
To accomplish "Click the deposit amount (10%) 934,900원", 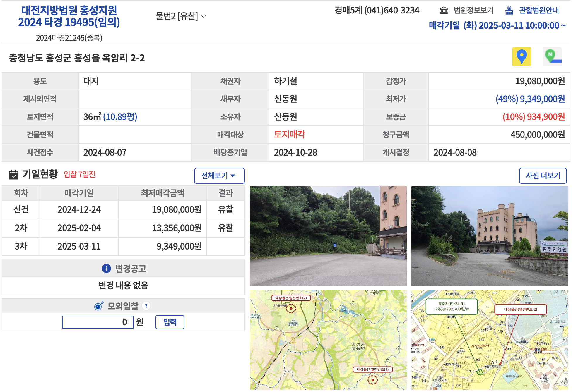I will point(533,117).
